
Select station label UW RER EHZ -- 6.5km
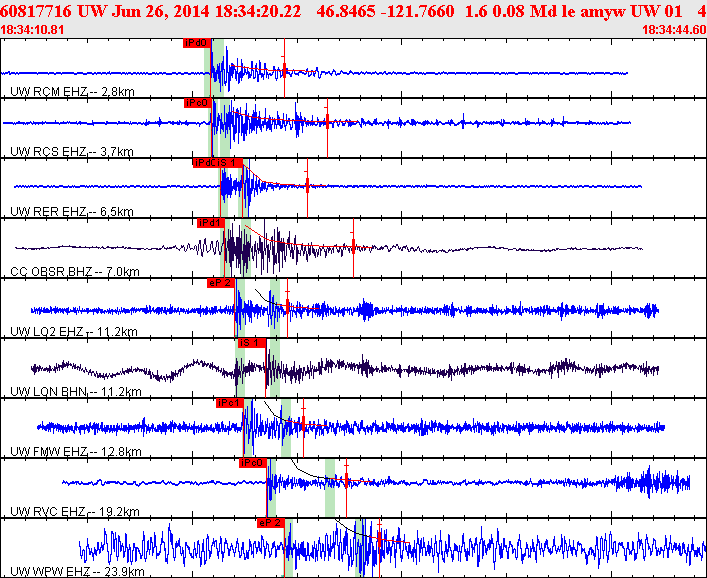(72, 212)
